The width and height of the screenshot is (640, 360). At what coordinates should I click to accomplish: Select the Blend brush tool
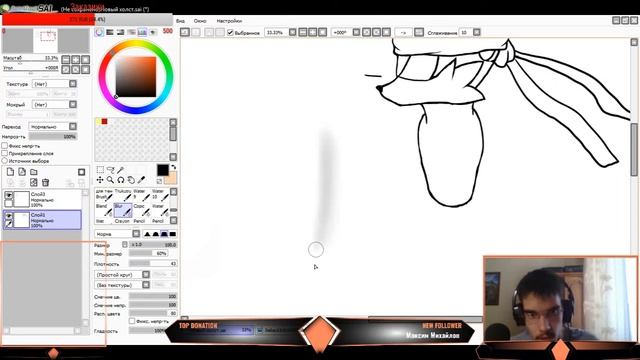point(104,210)
